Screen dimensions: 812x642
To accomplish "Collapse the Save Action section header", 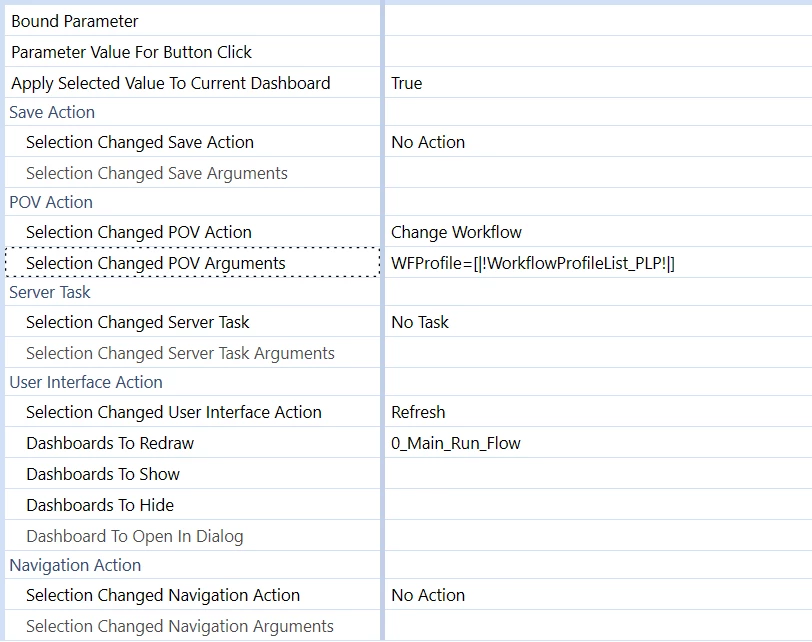I will (52, 112).
